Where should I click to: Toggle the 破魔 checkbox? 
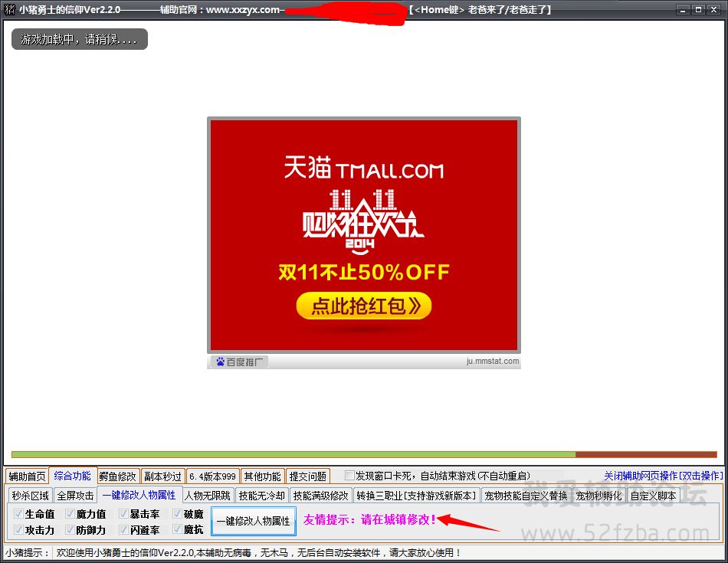(x=177, y=513)
